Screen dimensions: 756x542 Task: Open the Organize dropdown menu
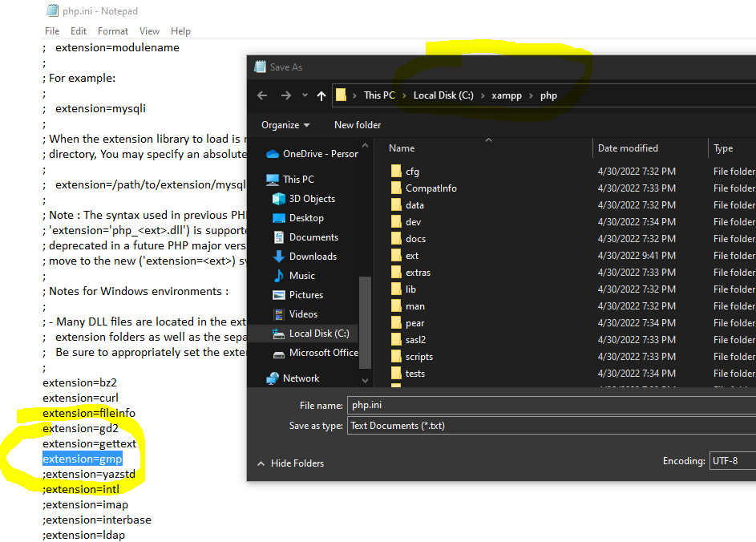285,125
